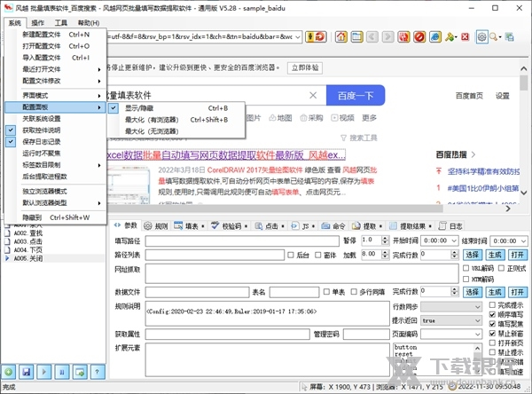Enable the URL解码 checkbox
Image resolution: width=532 pixels, height=394 pixels.
click(466, 268)
